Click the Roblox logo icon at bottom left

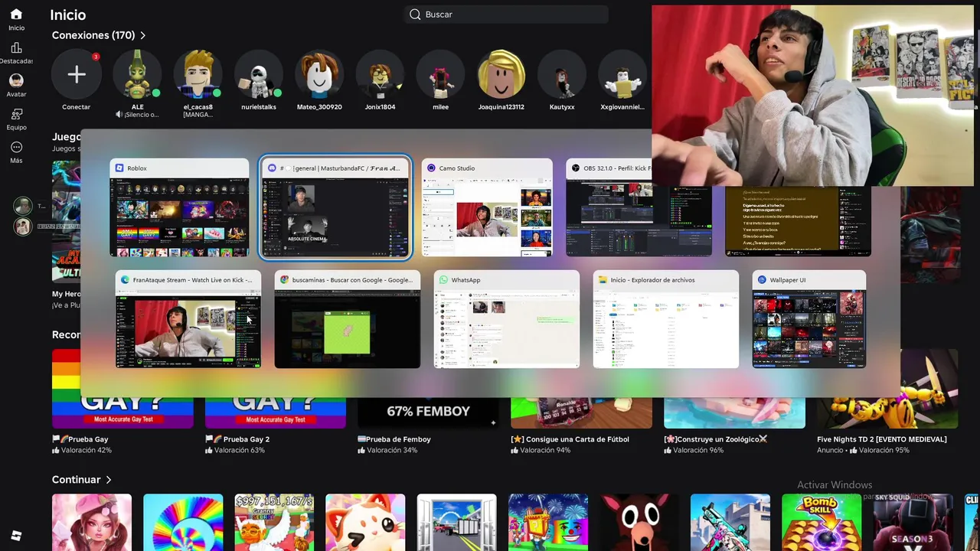[16, 536]
